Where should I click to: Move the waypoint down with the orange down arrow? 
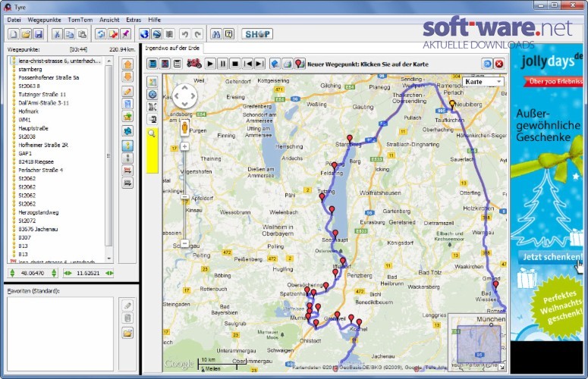(x=127, y=77)
